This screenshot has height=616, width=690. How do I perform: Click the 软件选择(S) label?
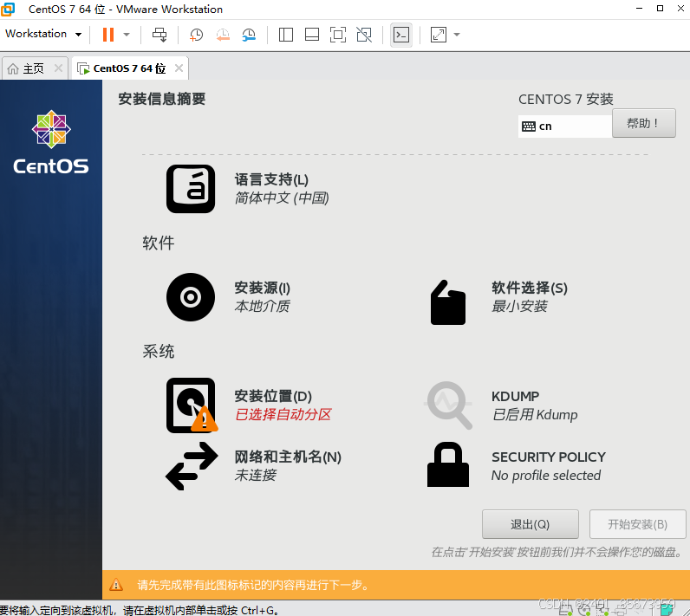[x=530, y=288]
